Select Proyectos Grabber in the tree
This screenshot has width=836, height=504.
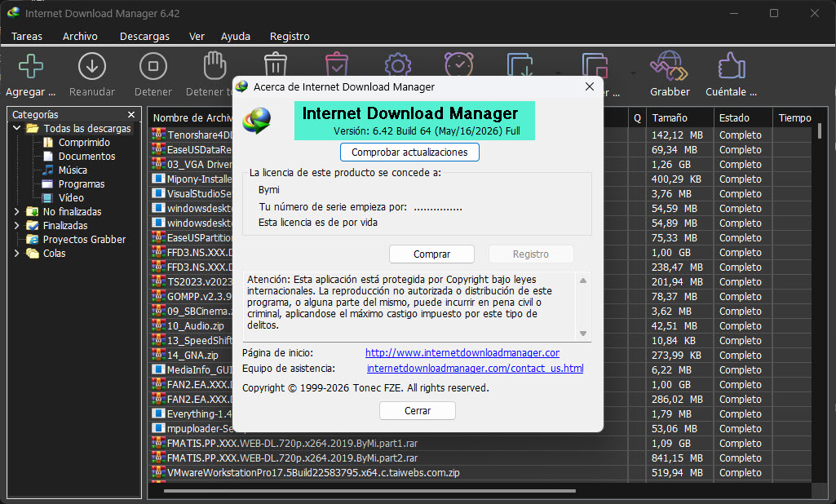(x=84, y=240)
